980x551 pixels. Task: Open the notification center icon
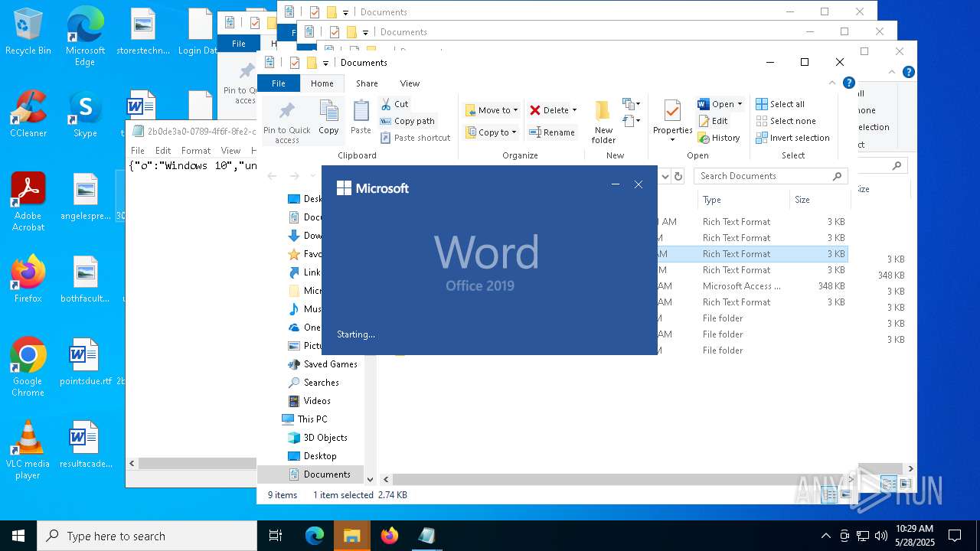pos(955,536)
